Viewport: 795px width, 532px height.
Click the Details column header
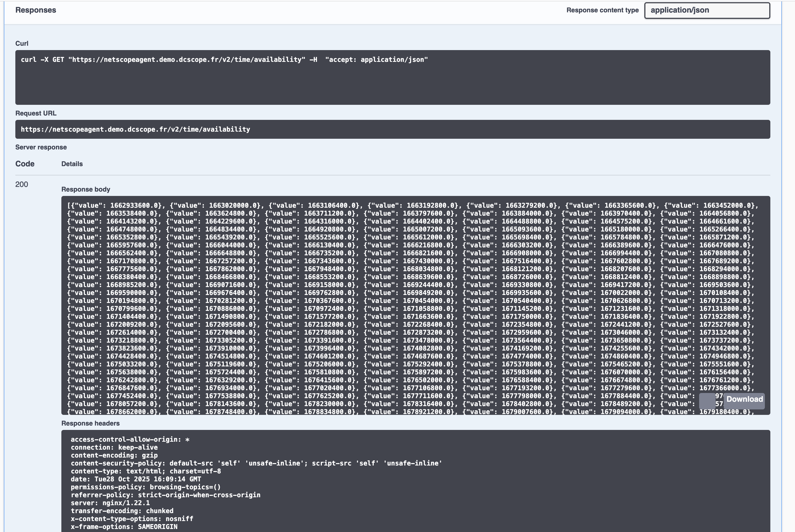point(72,164)
